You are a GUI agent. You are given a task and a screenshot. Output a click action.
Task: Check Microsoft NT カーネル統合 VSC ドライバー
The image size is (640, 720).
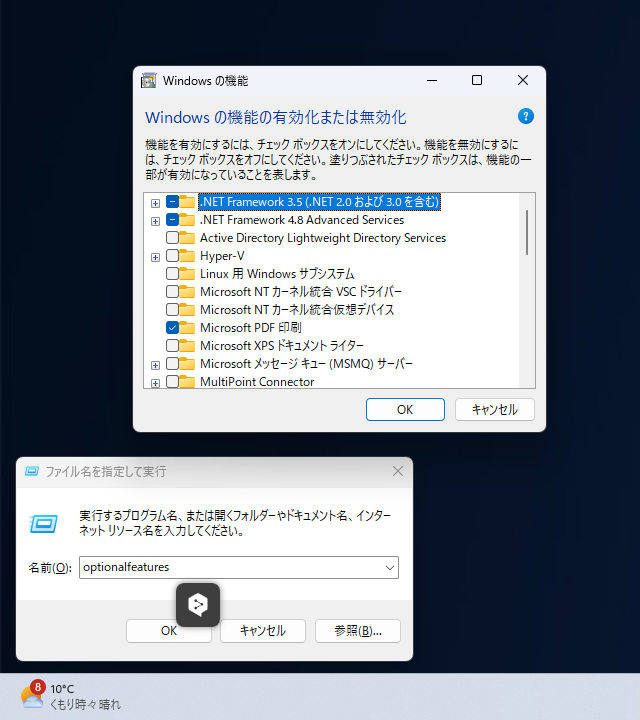pyautogui.click(x=172, y=292)
